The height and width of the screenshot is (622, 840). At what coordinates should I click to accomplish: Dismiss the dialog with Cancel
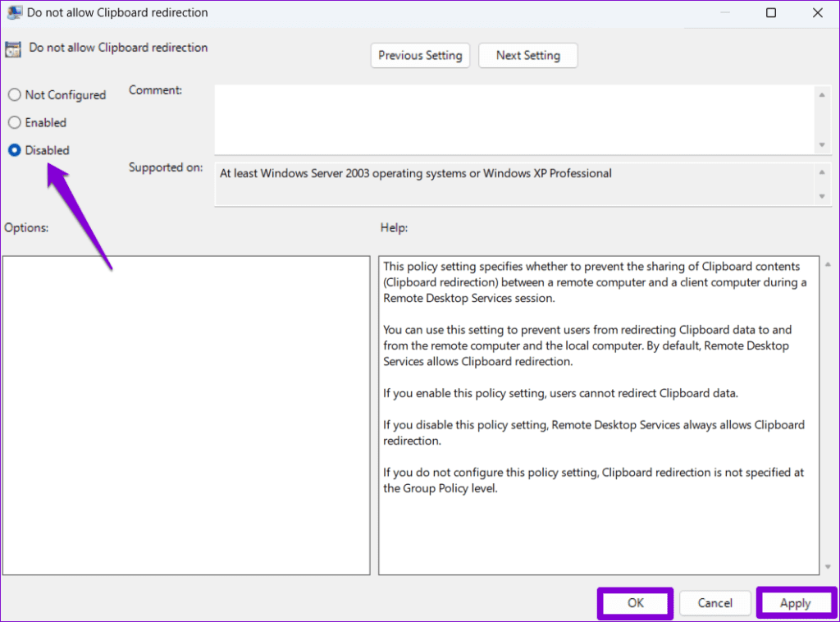click(x=714, y=602)
